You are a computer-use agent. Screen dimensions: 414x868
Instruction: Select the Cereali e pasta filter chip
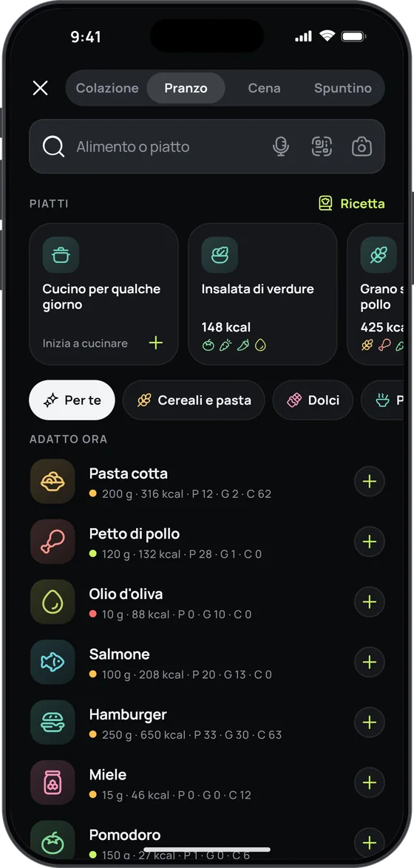point(194,400)
